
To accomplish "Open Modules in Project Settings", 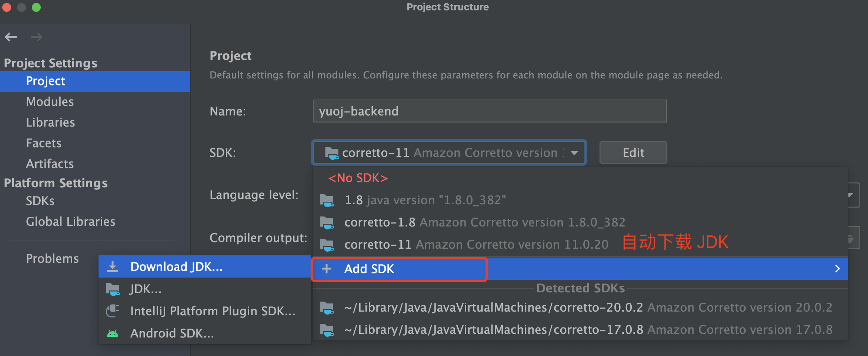I will (x=50, y=102).
